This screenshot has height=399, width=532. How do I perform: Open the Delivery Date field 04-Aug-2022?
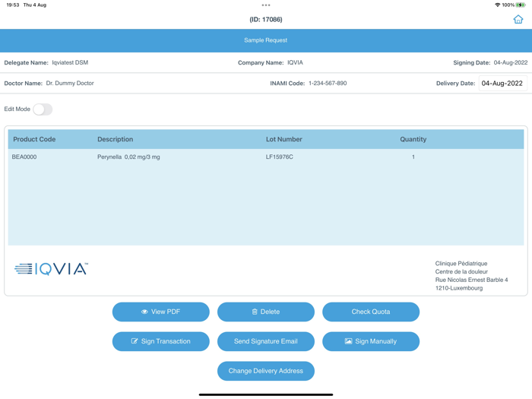[x=502, y=84]
